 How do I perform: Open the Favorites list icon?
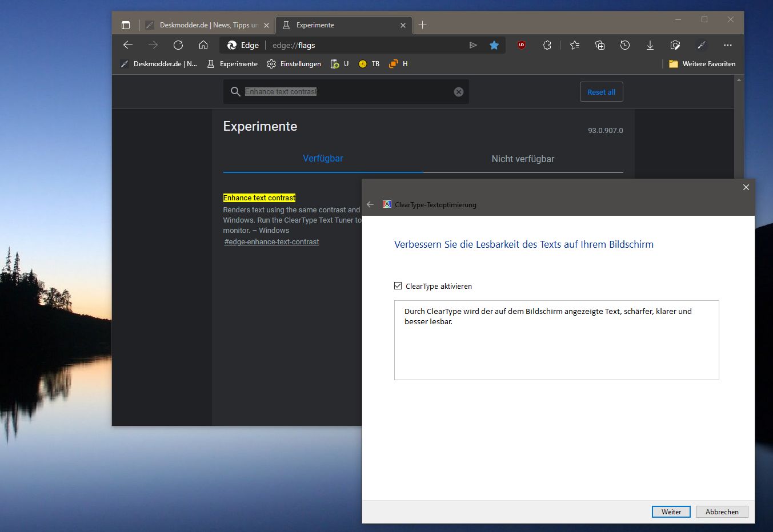pyautogui.click(x=575, y=45)
